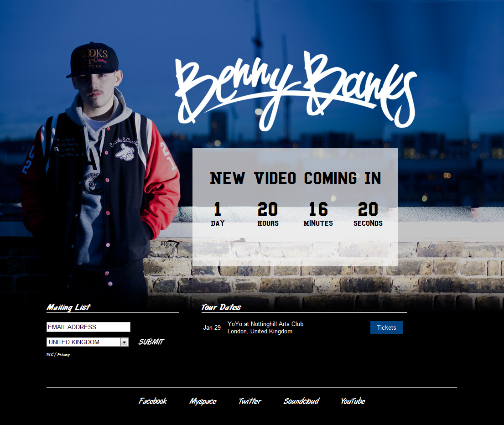The height and width of the screenshot is (425, 504).
Task: Open the Myspace link
Action: pos(203,401)
